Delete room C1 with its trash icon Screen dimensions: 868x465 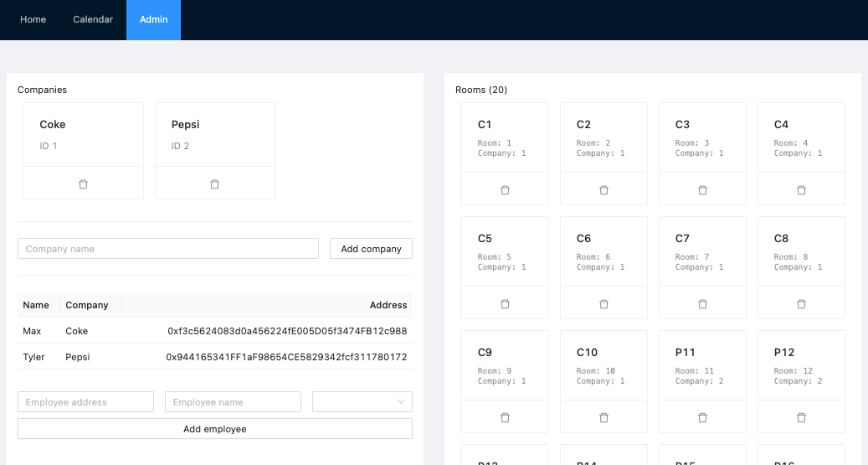[505, 190]
